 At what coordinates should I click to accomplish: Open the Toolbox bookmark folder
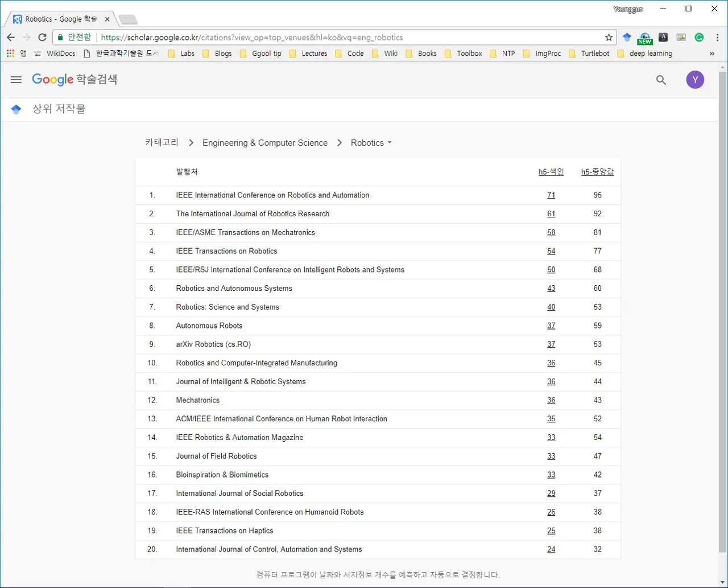point(463,54)
